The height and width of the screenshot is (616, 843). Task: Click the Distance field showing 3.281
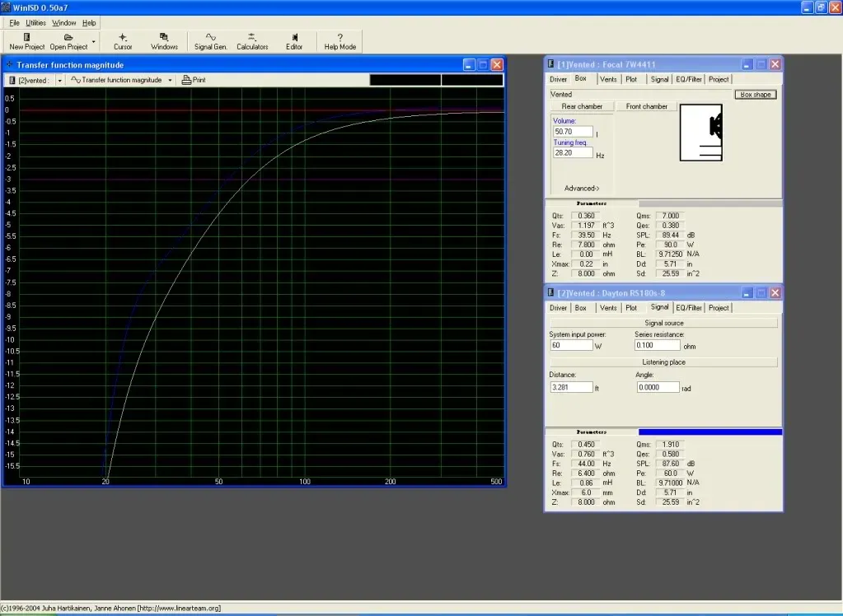click(x=571, y=387)
